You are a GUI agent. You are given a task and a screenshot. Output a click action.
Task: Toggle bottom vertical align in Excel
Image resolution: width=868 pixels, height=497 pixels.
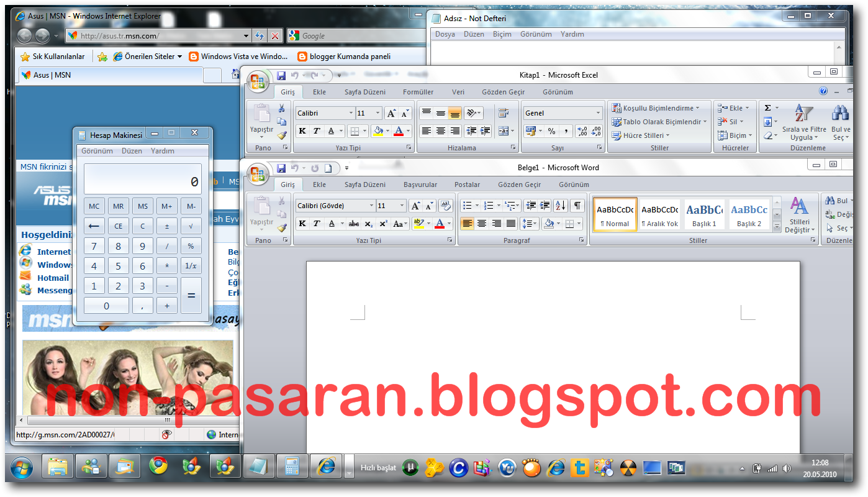coord(455,113)
